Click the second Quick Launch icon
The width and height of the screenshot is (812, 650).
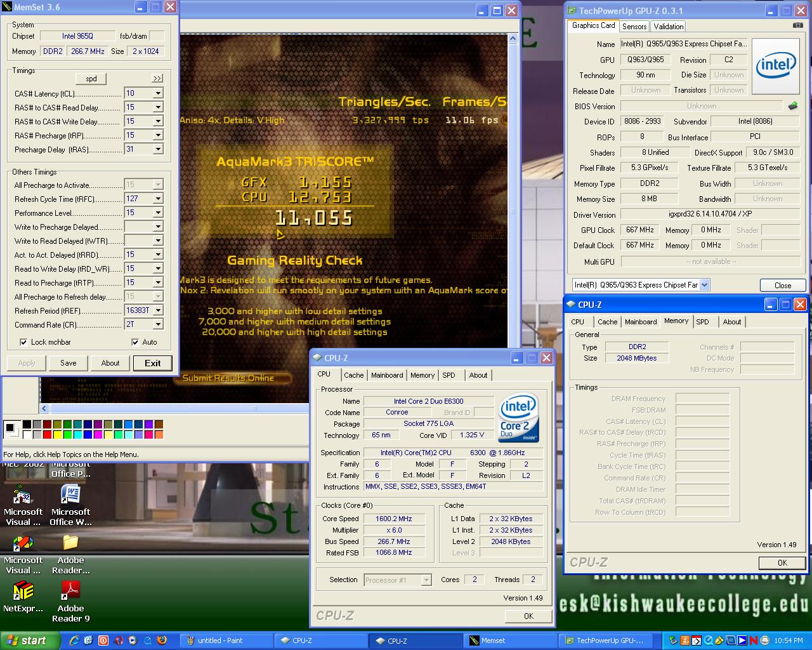(x=88, y=640)
